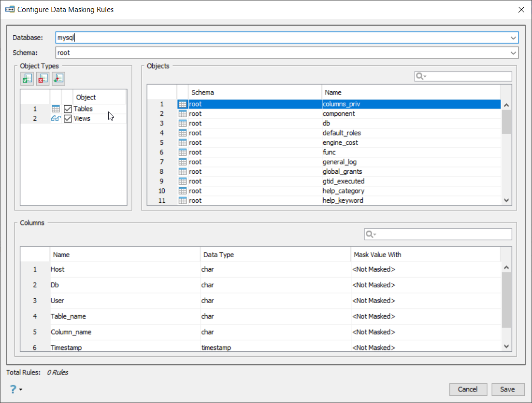Click the Tables grid icon in Object Types
This screenshot has width=532, height=403.
56,109
